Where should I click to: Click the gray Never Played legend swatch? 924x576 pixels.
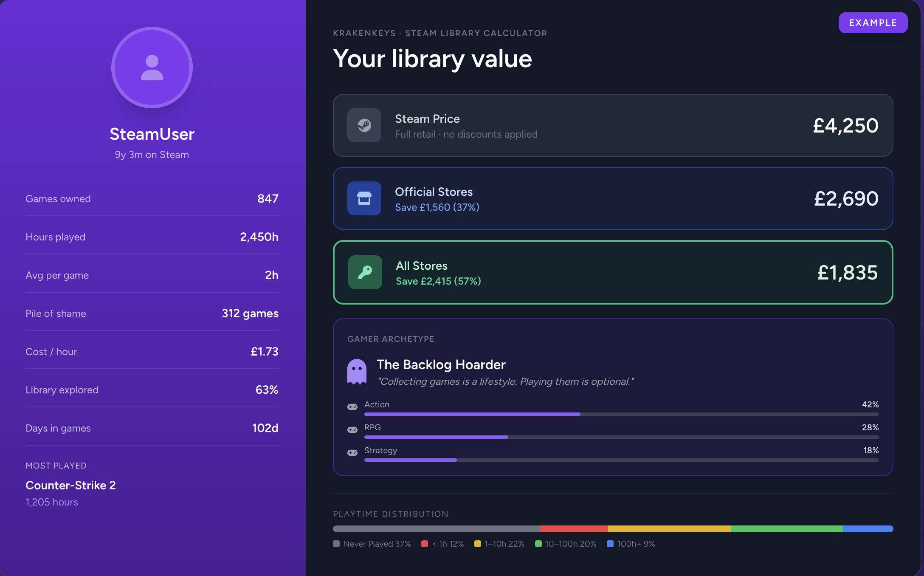point(336,544)
